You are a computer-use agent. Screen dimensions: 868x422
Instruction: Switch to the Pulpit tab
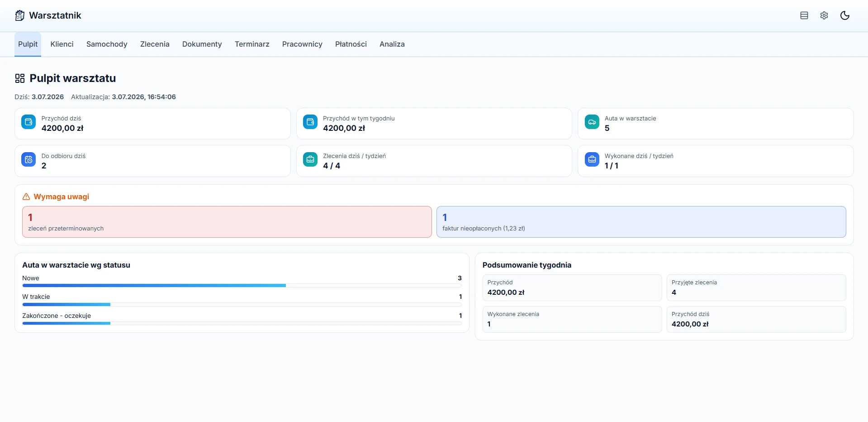click(x=28, y=44)
